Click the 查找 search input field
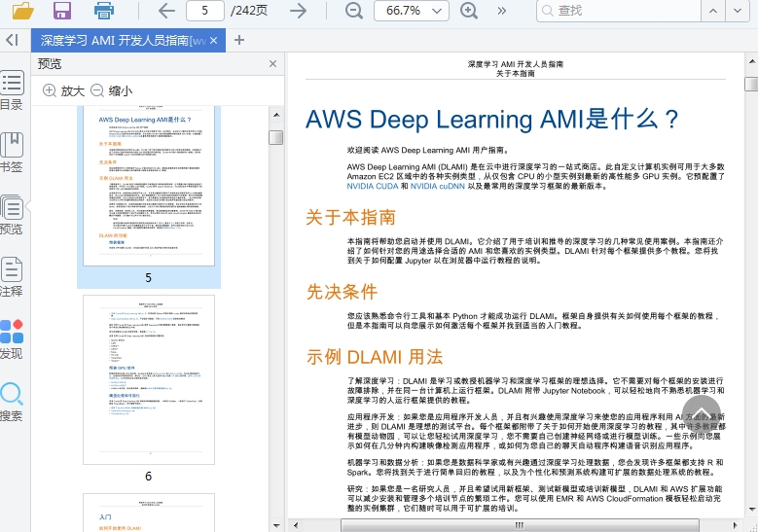The image size is (758, 532). [618, 11]
